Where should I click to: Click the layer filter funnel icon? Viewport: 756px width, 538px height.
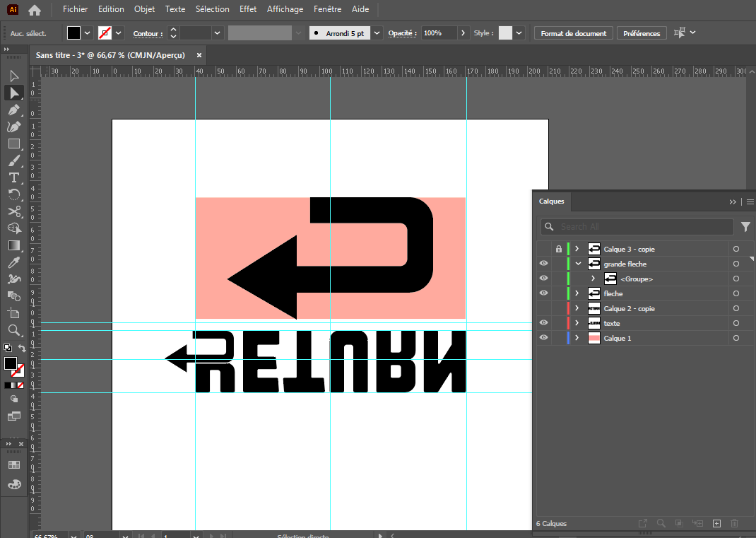pos(745,227)
